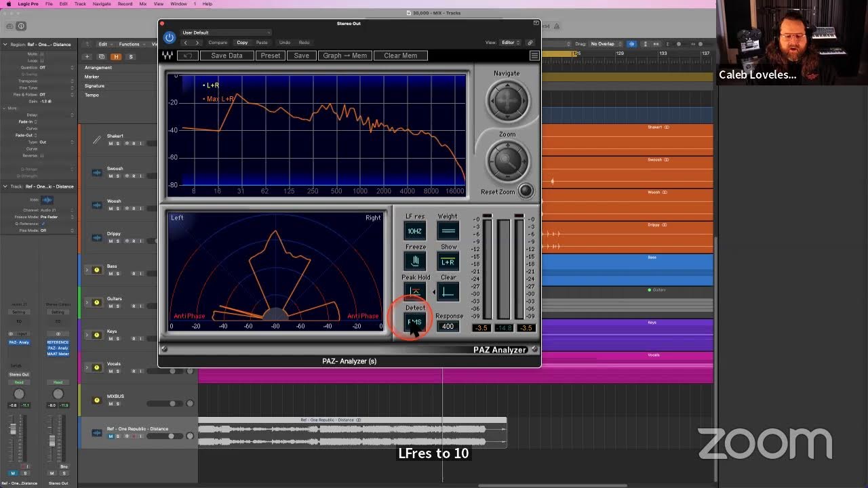Click the Shaker1 track icon
This screenshot has height=488, width=868.
96,140
